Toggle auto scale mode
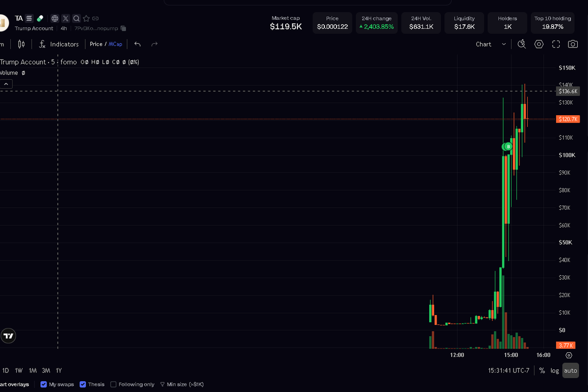This screenshot has width=588, height=392. coord(570,370)
